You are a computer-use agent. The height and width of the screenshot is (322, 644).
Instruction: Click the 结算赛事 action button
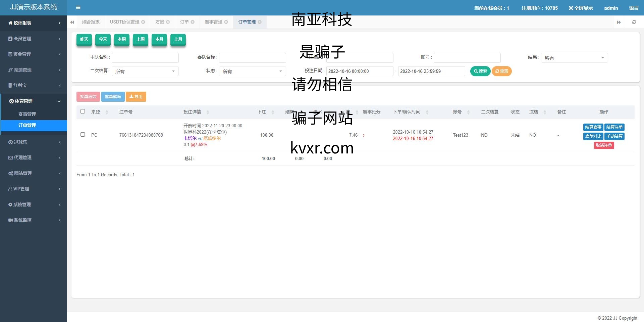(593, 127)
